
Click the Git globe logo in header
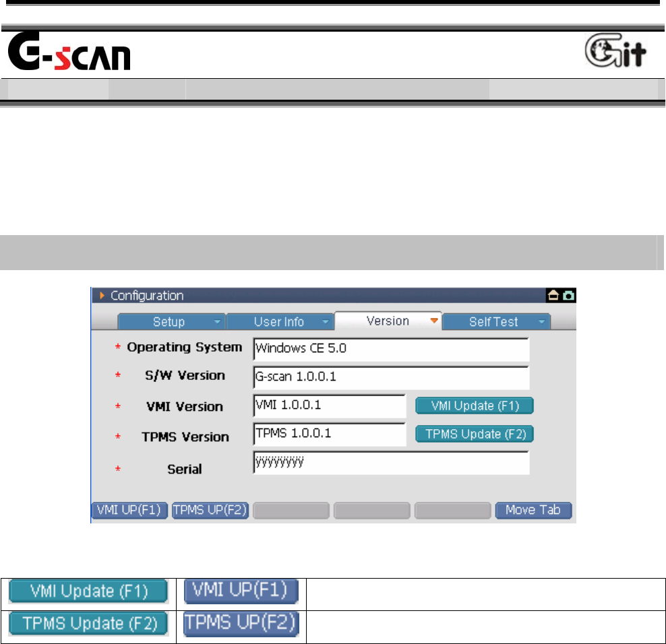pyautogui.click(x=615, y=51)
